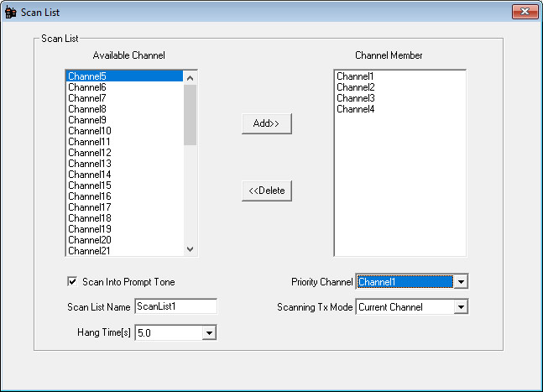Click the radio icon in title bar
The image size is (543, 392).
10,13
